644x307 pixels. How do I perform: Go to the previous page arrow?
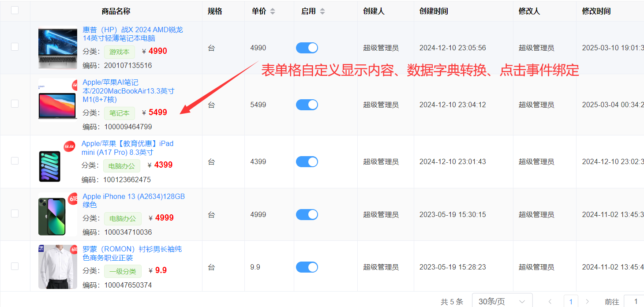point(550,302)
